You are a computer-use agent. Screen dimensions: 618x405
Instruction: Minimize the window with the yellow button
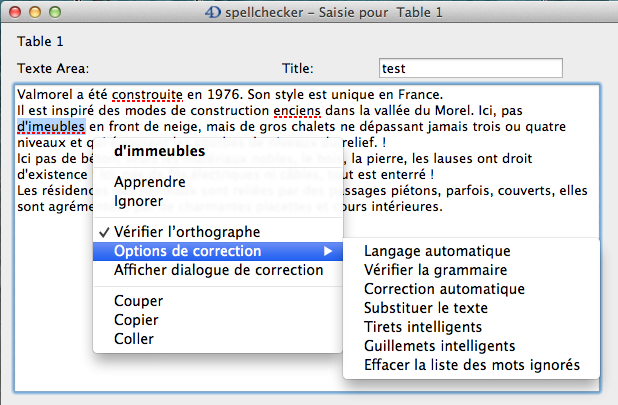point(34,12)
